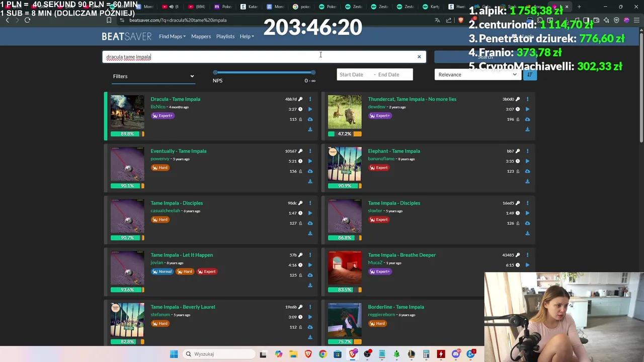Screen dimensions: 644x362
Task: Visit mapper bananaflame's profile
Action: tap(381, 159)
